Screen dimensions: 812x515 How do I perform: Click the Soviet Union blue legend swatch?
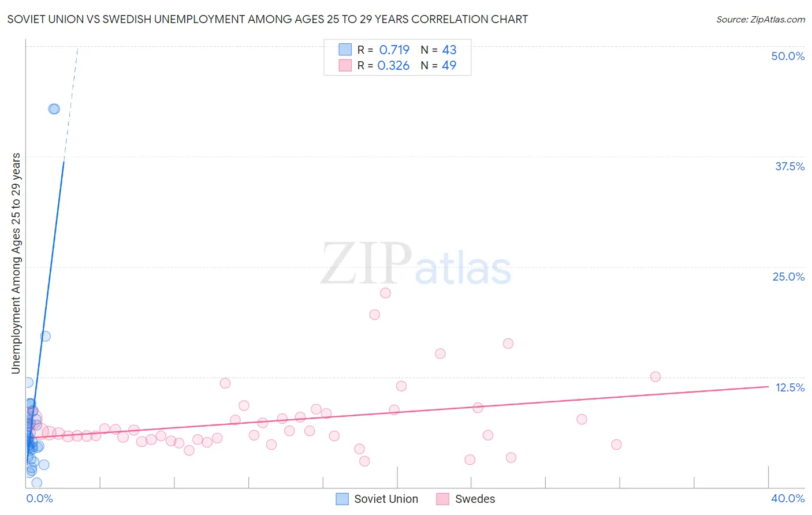(x=342, y=499)
